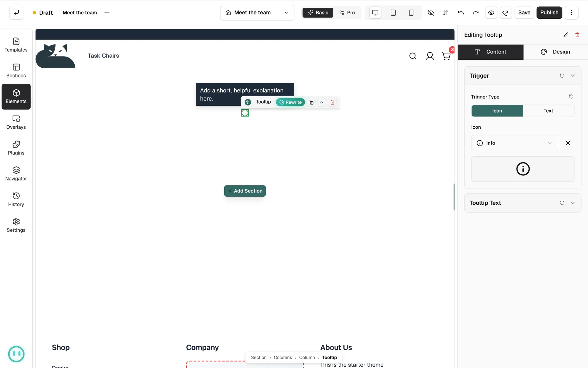Viewport: 588px width, 368px height.
Task: Click the reorder up-down arrows icon
Action: pyautogui.click(x=445, y=13)
